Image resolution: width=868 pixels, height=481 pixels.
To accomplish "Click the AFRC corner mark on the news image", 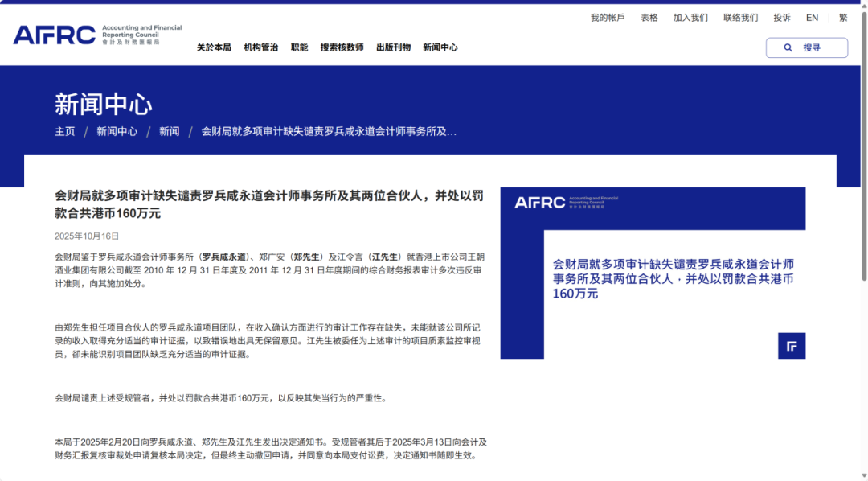I will [x=792, y=346].
